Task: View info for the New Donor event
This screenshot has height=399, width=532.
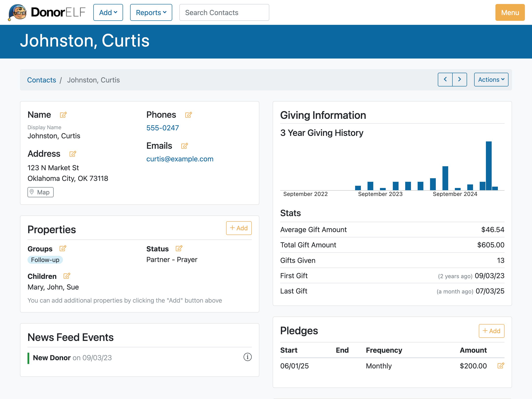Action: [248, 358]
